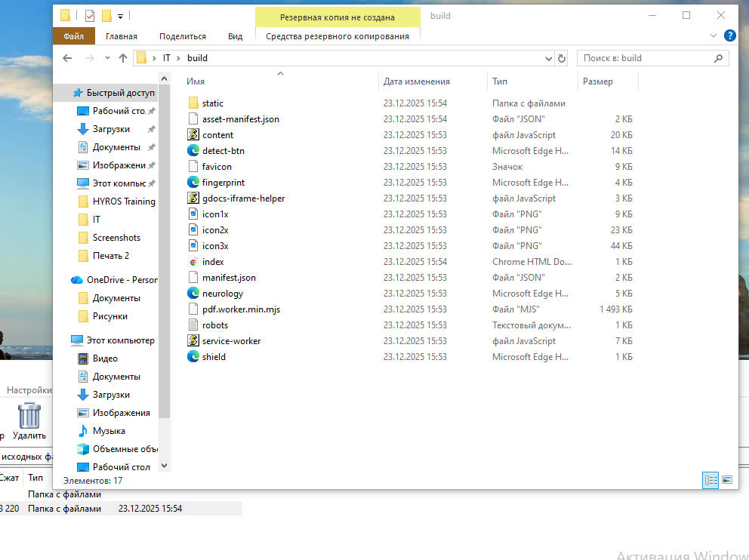Click the navigation pane up arrow
Viewport: 749px width, 560px height.
pyautogui.click(x=165, y=78)
